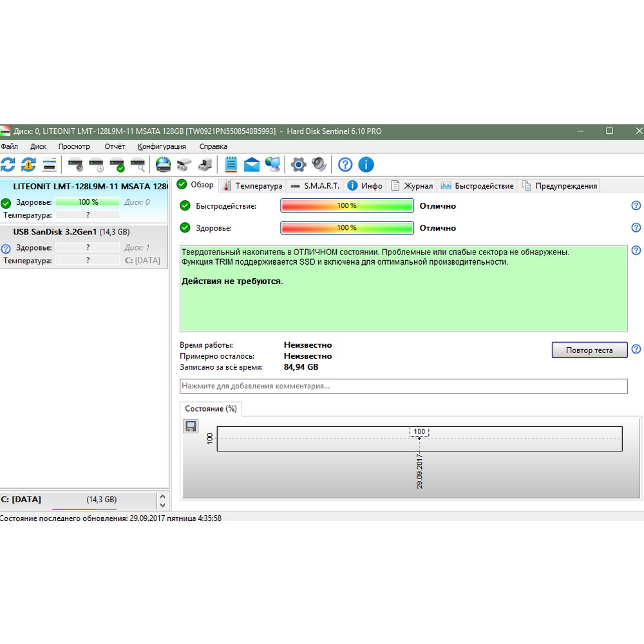Open the Конфигурация menu
Viewport: 644px width, 644px height.
(x=162, y=146)
